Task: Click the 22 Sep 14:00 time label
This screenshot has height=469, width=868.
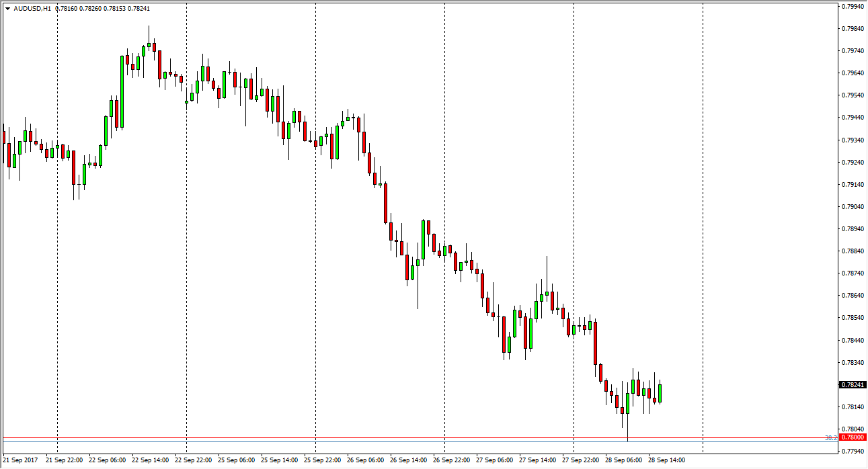Action: 150,461
